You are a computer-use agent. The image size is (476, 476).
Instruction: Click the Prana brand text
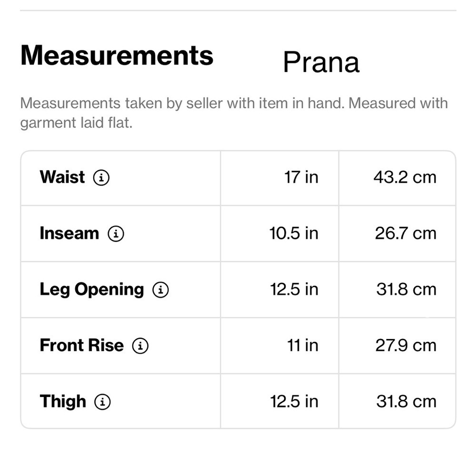tap(321, 62)
